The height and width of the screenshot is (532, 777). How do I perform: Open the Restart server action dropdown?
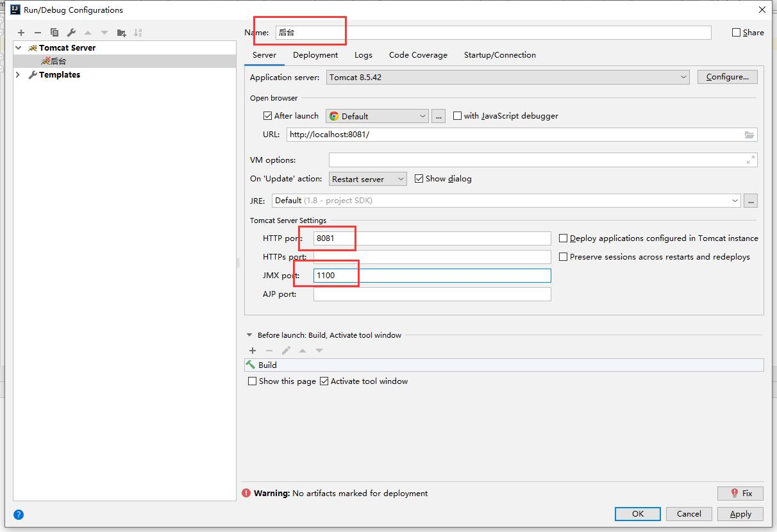click(367, 179)
